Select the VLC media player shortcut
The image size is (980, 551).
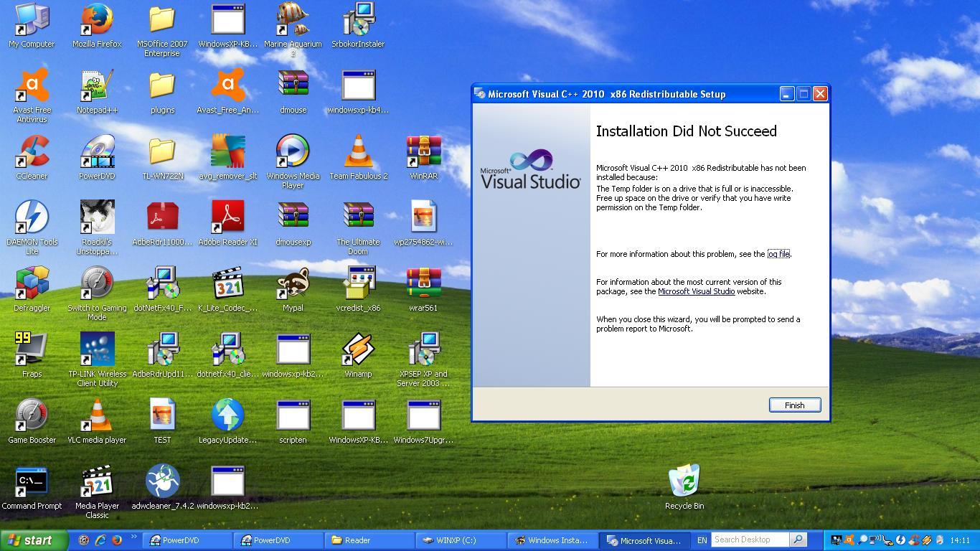(x=97, y=418)
